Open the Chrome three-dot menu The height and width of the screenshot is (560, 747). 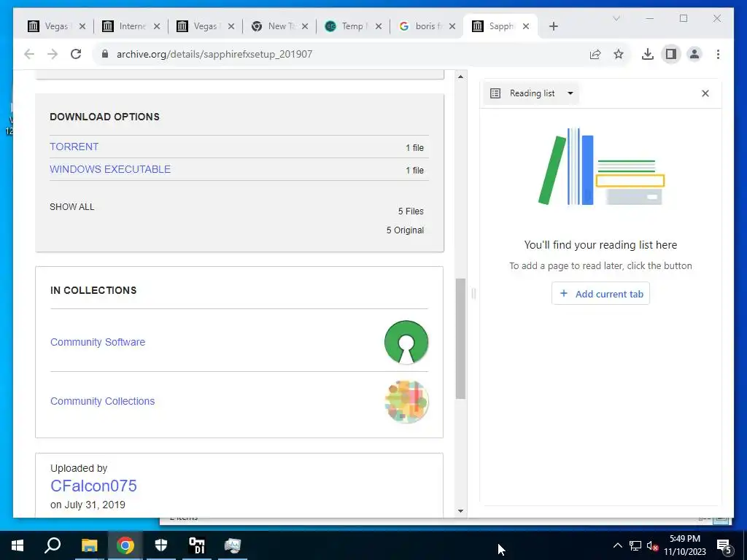point(718,54)
